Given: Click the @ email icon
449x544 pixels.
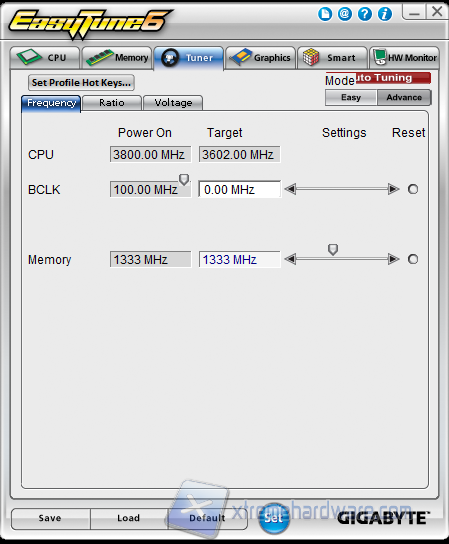Looking at the screenshot, I should point(345,14).
